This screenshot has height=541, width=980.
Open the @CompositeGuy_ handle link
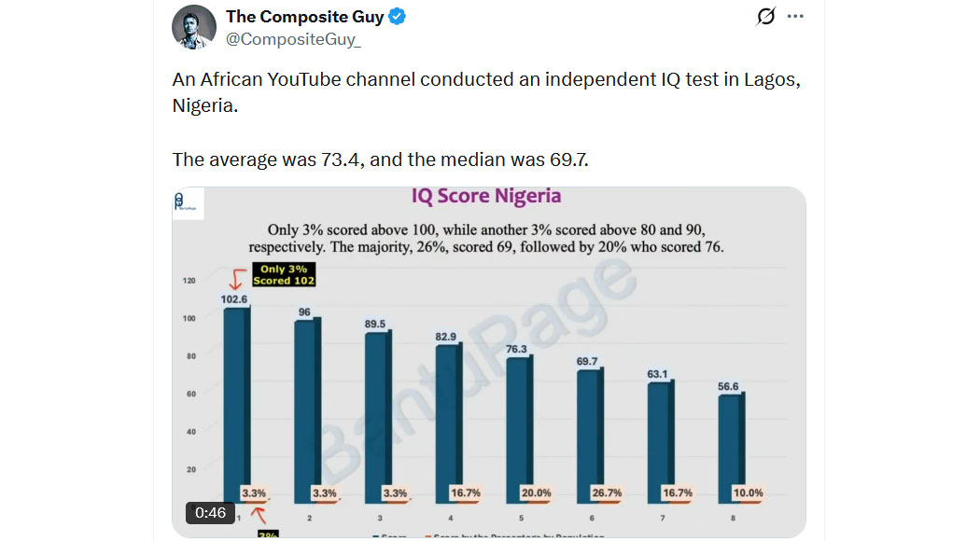click(293, 39)
